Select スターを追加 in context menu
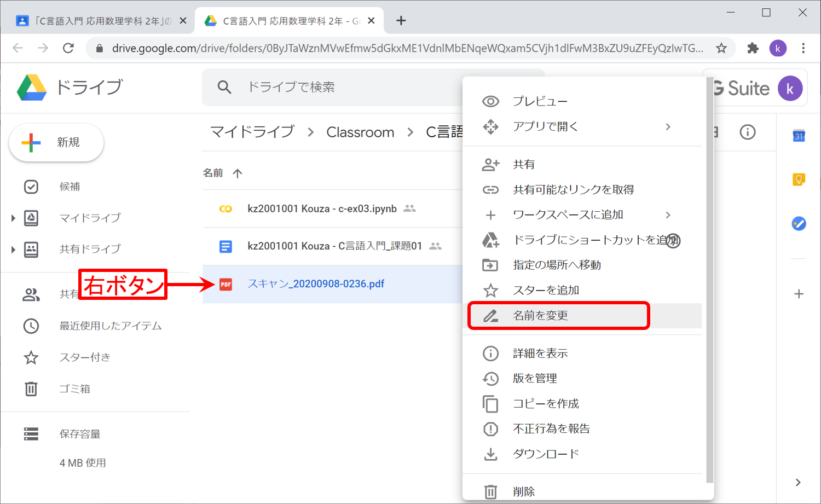This screenshot has height=504, width=821. click(546, 291)
